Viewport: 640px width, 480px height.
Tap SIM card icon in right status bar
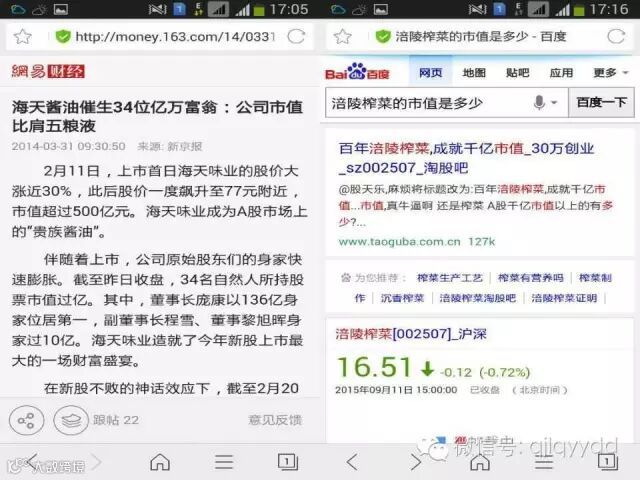(x=499, y=9)
